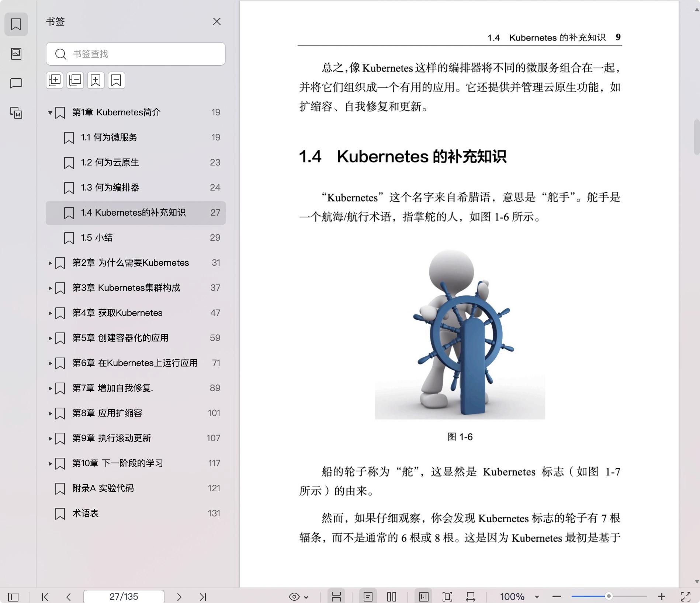The height and width of the screenshot is (603, 700).
Task: Click heading 1.4 Kubernetes 的补充知识
Action: 402,157
